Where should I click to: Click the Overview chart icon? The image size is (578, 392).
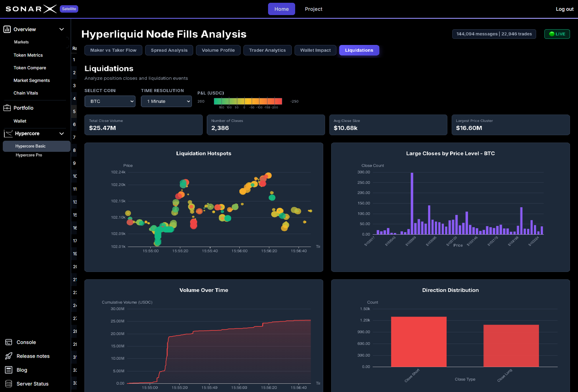click(x=7, y=29)
